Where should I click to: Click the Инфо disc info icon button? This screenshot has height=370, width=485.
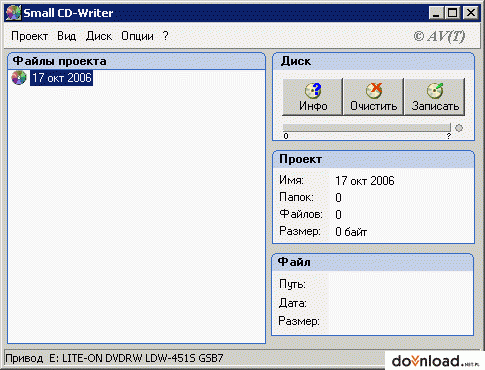pyautogui.click(x=313, y=97)
